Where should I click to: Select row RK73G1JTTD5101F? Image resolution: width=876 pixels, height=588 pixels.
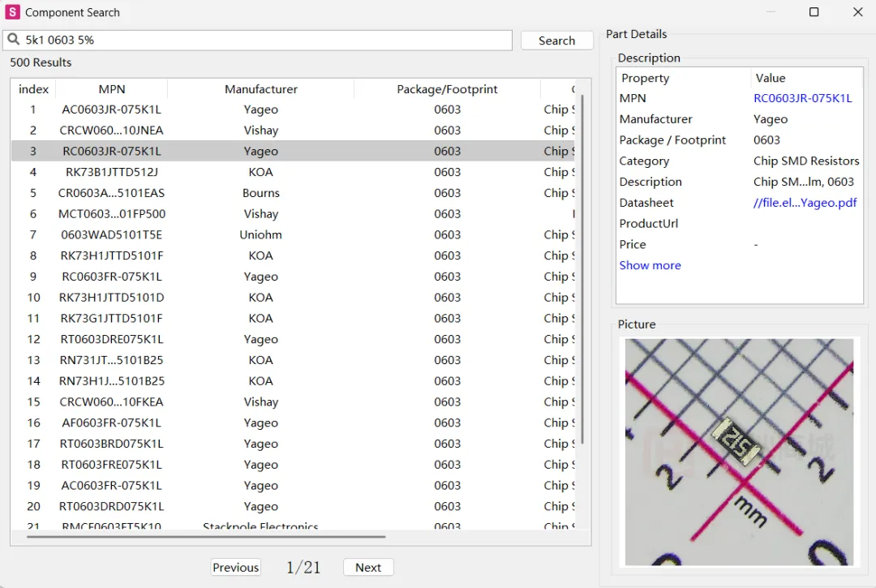point(294,318)
